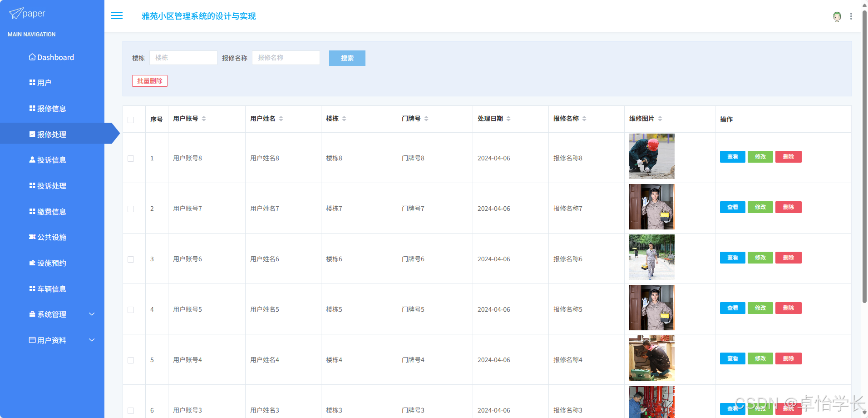Screen dimensions: 868x418
Task: Open repair image thumbnail for 报修名称7
Action: tap(652, 207)
